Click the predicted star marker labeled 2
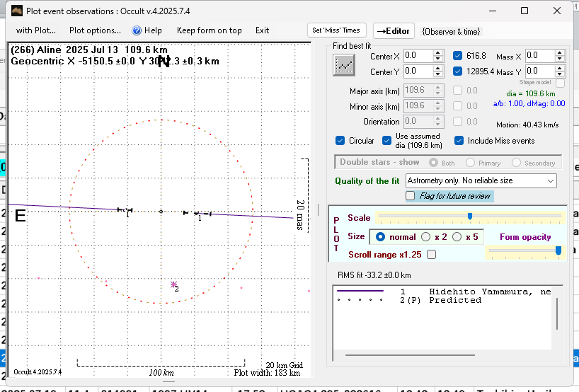 pos(173,284)
